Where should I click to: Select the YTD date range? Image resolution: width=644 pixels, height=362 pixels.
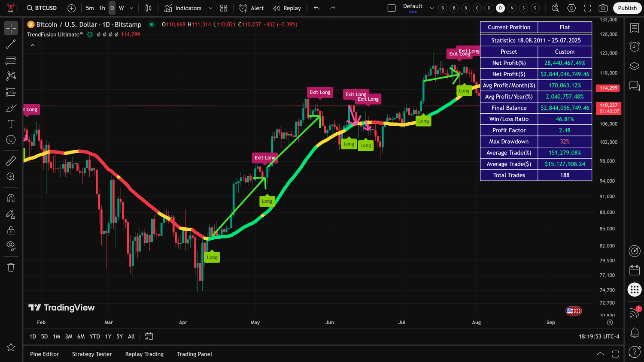[x=94, y=337]
